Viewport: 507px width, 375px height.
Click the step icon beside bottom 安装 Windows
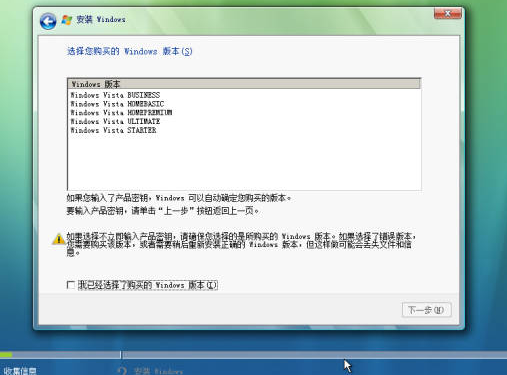[x=123, y=371]
